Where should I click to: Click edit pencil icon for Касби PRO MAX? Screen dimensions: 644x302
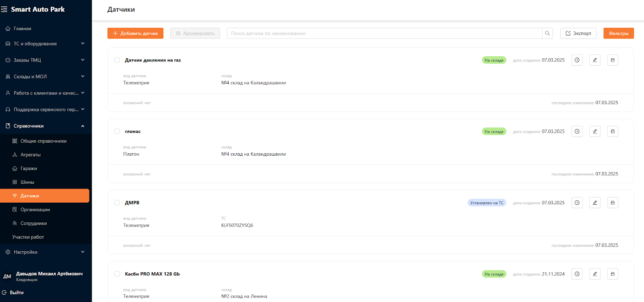pos(594,274)
